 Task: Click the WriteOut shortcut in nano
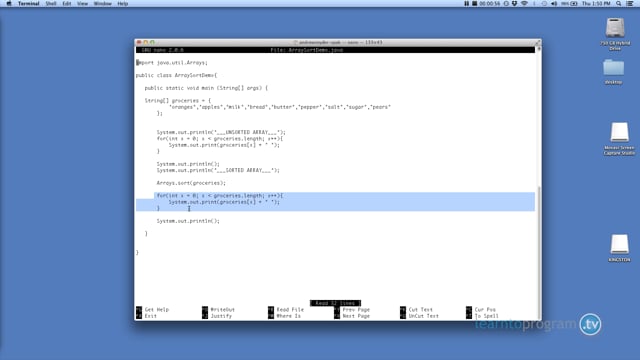[218, 309]
